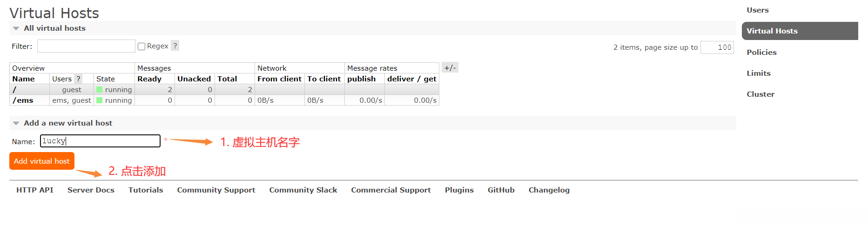
Task: Toggle columns with the +/- button
Action: pyautogui.click(x=450, y=68)
